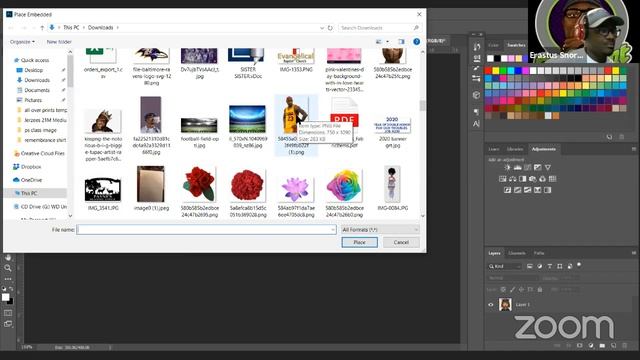This screenshot has width=640, height=360.
Task: Open Downloads in the navigation pane
Action: pyautogui.click(x=37, y=80)
